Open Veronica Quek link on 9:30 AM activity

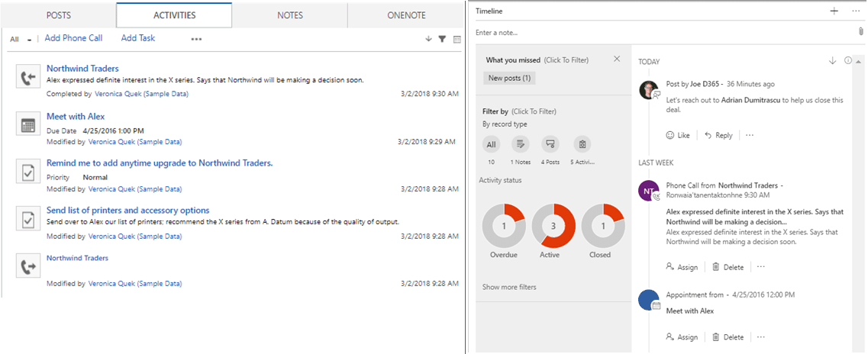pos(142,94)
